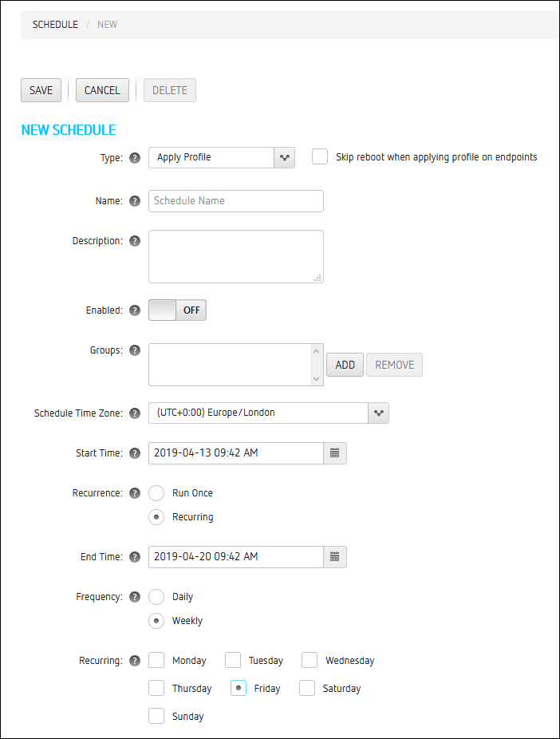Click the Groups help icon
Screen dimensions: 560x739
pos(135,350)
